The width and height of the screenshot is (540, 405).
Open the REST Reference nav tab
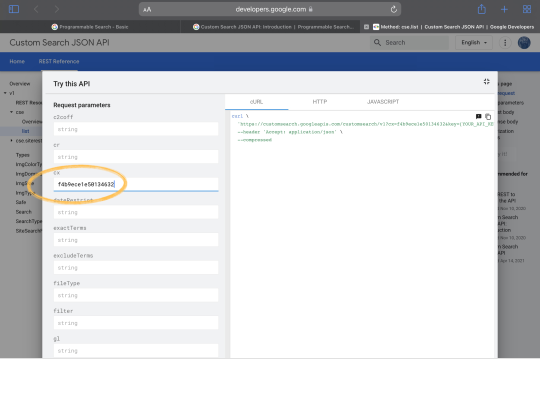coord(59,62)
